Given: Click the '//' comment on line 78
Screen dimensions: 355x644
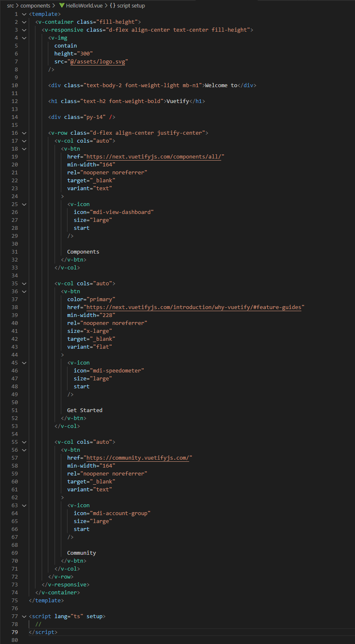Looking at the screenshot, I should point(38,624).
